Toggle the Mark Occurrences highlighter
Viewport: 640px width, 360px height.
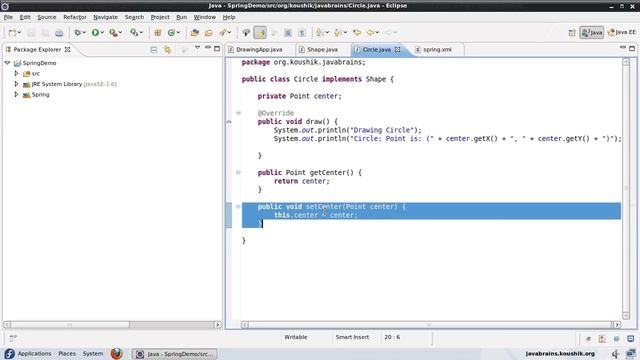tap(260, 33)
